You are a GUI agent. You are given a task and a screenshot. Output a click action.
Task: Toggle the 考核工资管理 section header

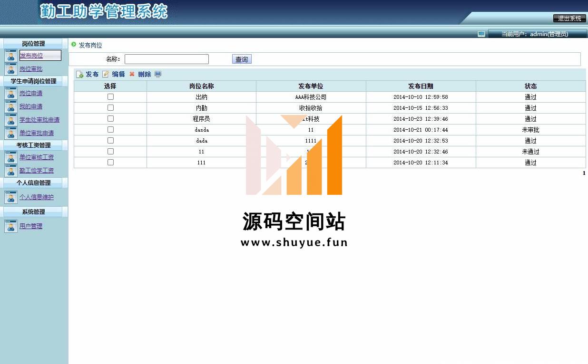tap(34, 145)
